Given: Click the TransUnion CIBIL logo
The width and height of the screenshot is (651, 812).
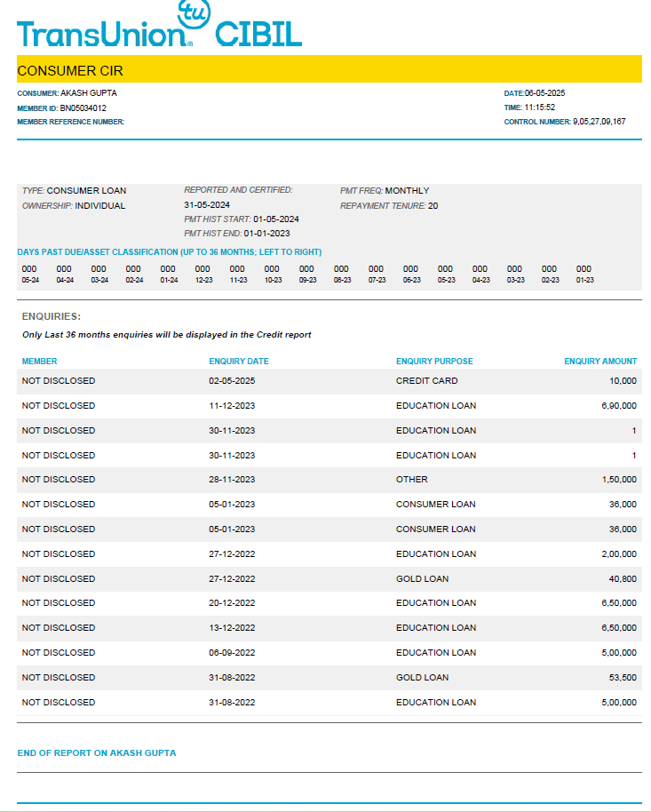Looking at the screenshot, I should 160,27.
